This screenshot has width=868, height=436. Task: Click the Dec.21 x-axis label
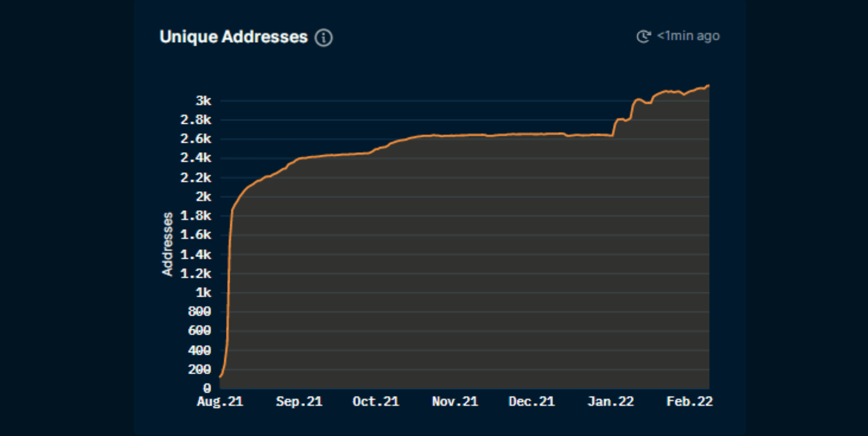531,402
